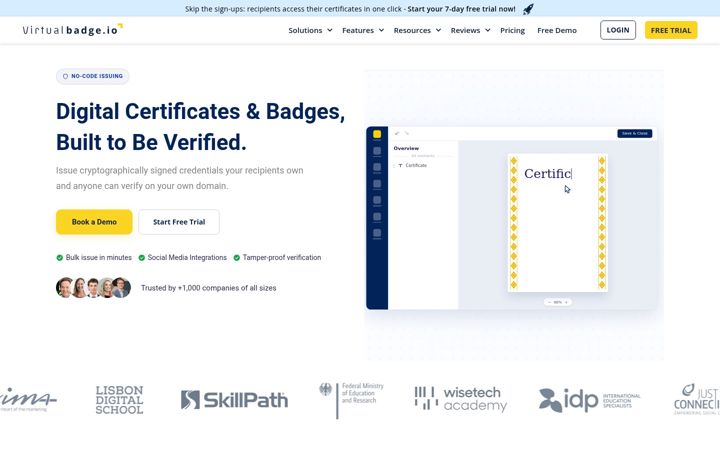Click the FREE TRIAL button

(671, 30)
